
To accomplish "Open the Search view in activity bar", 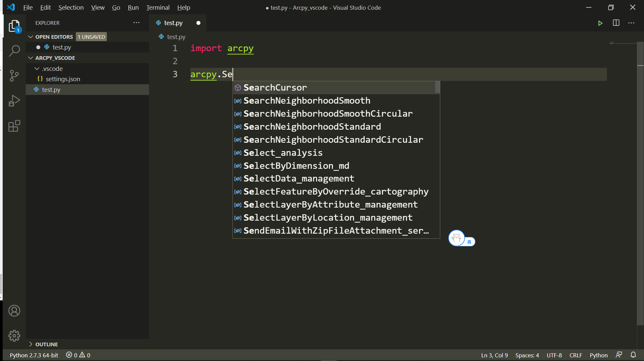I will [14, 51].
